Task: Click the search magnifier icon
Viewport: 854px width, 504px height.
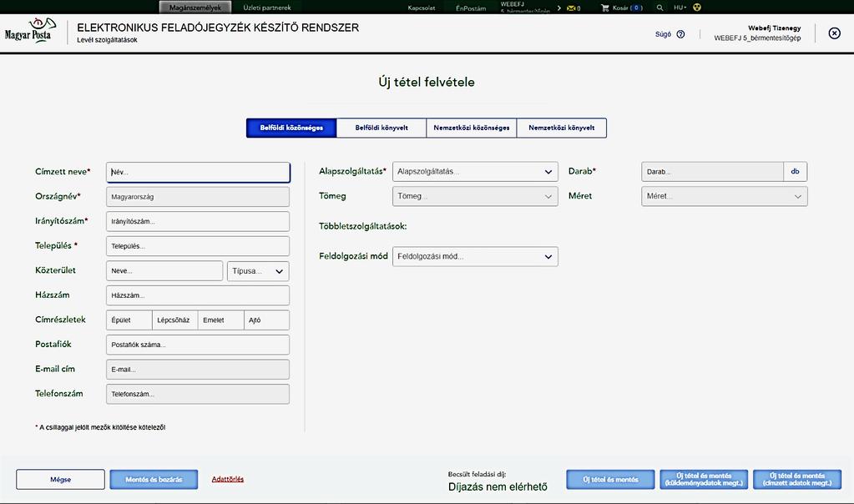Action: pyautogui.click(x=660, y=8)
